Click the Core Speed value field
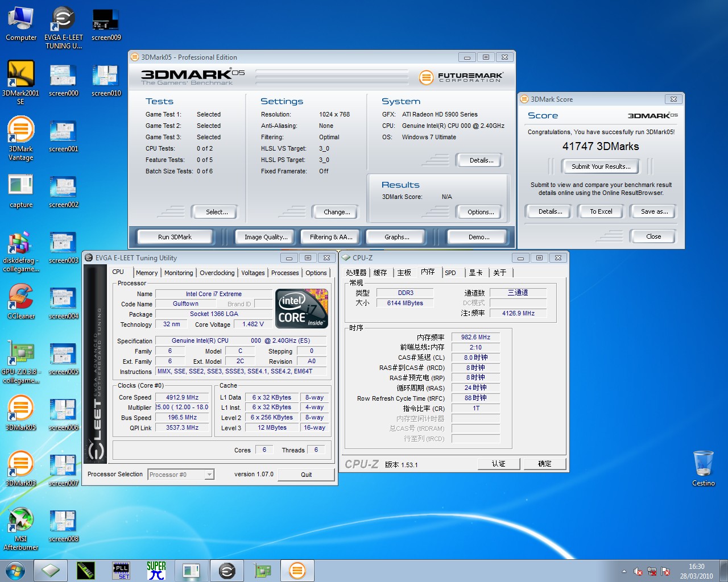This screenshot has height=582, width=728. [x=183, y=397]
